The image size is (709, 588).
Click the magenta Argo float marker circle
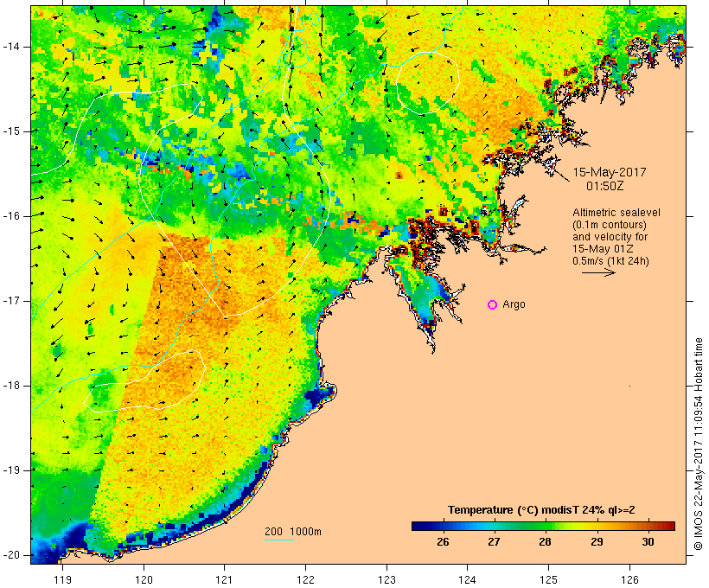pos(493,305)
